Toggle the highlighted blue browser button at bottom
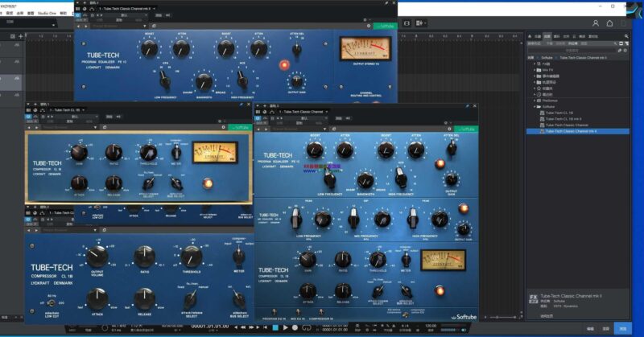Image resolution: width=644 pixels, height=337 pixels. tap(622, 329)
